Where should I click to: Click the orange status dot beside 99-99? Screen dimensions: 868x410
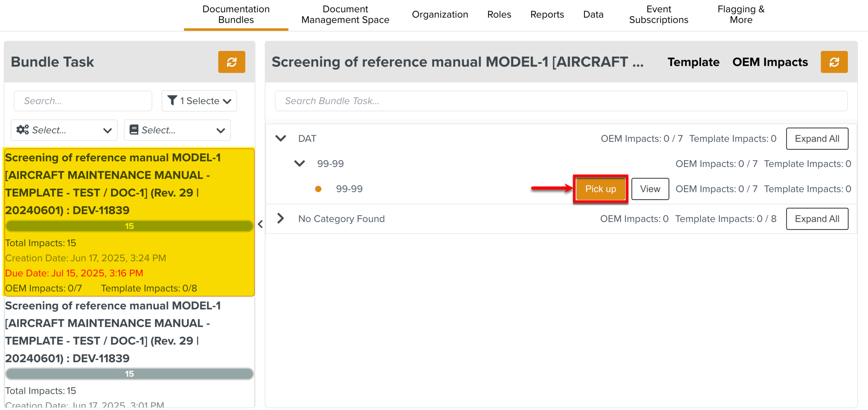[318, 189]
